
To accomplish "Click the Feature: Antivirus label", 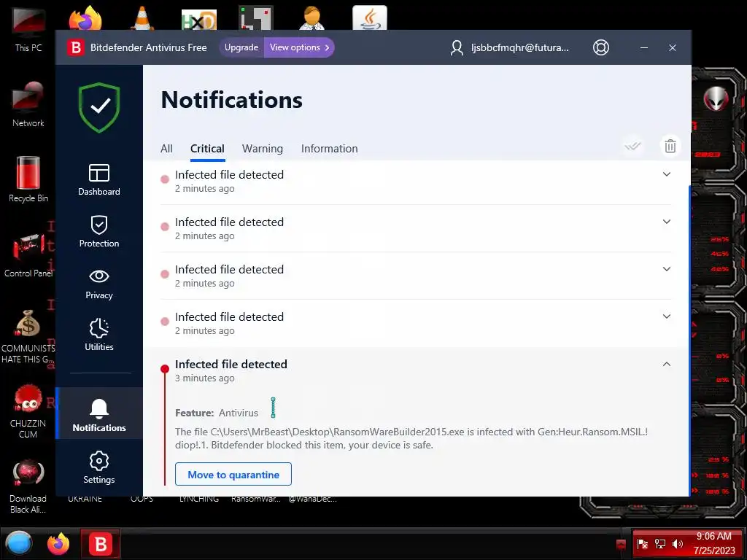I will pos(217,413).
